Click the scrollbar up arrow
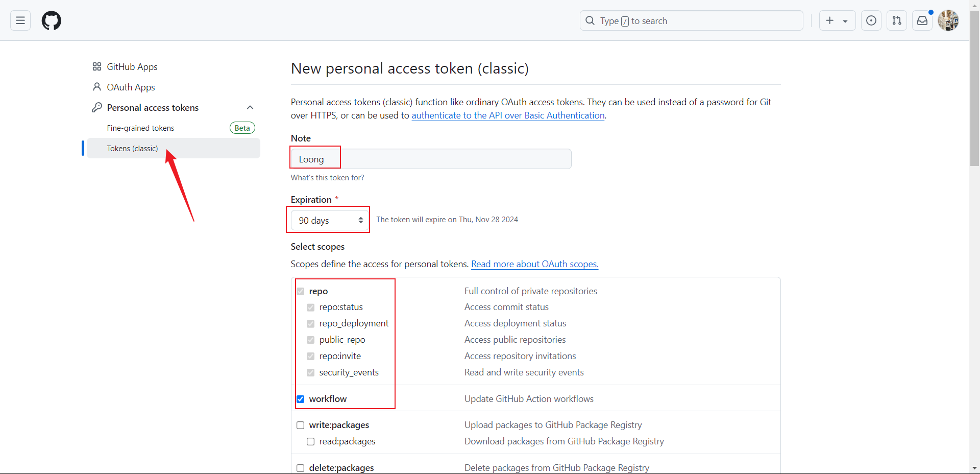The height and width of the screenshot is (474, 980). 975,5
